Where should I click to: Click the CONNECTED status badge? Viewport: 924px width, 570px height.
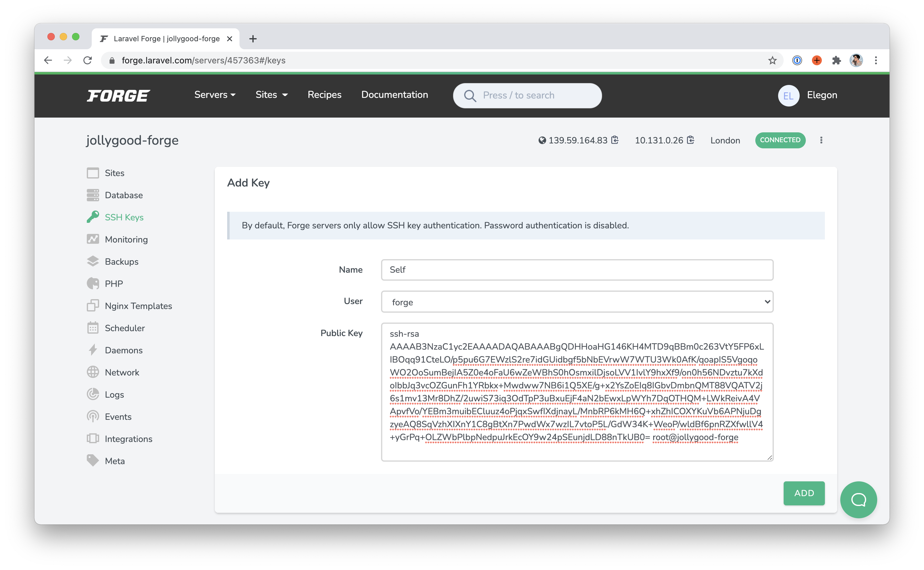(x=780, y=140)
